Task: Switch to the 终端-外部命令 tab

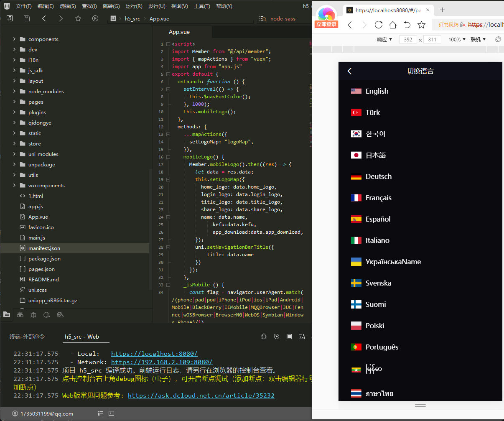Action: click(x=27, y=337)
